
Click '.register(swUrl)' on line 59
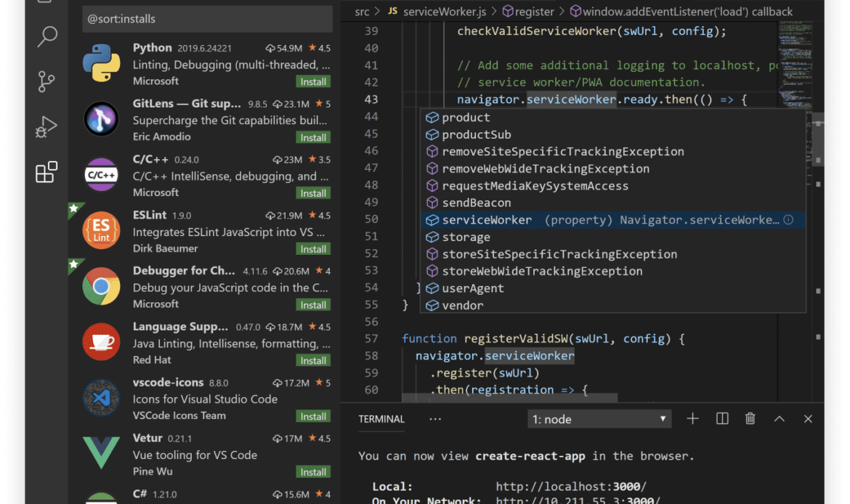click(485, 373)
